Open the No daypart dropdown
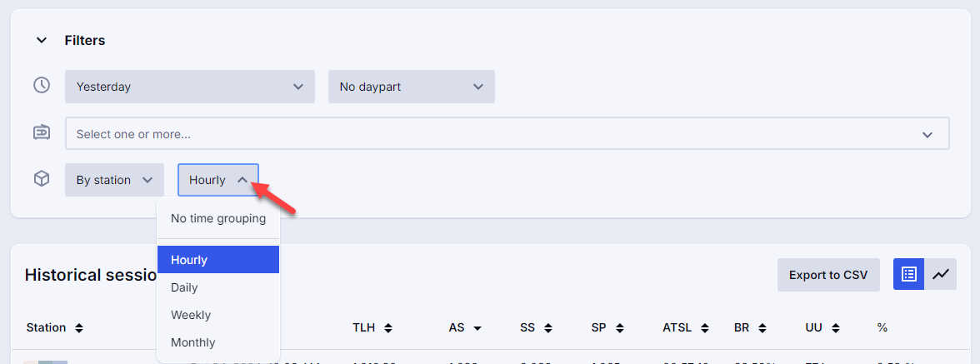Screen dimensions: 980x364 [x=411, y=87]
